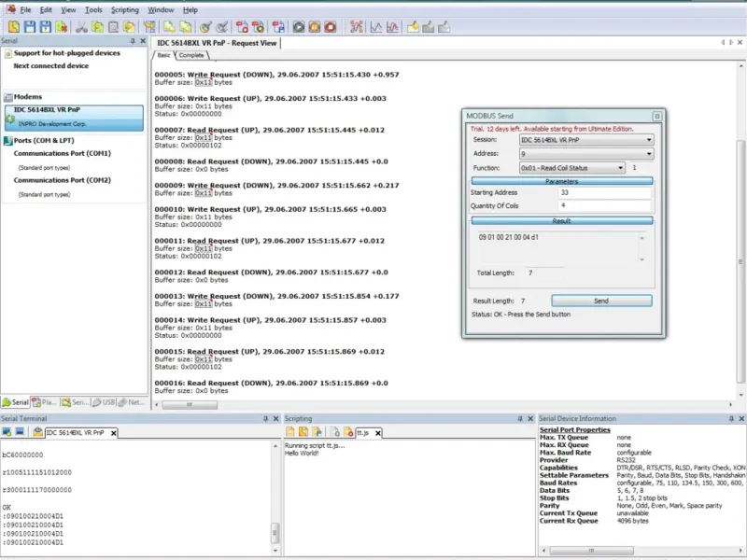
Task: Select Support for hot-plugged devices item
Action: point(66,53)
